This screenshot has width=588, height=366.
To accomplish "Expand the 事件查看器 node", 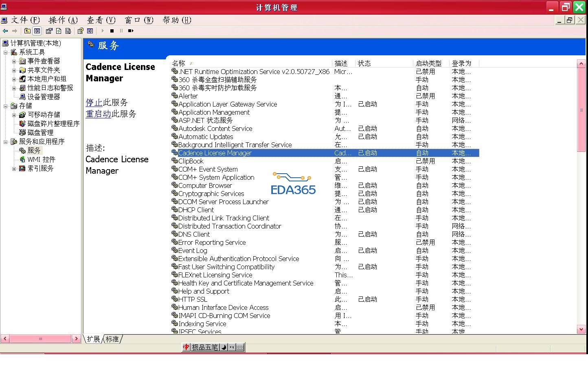I will point(14,61).
